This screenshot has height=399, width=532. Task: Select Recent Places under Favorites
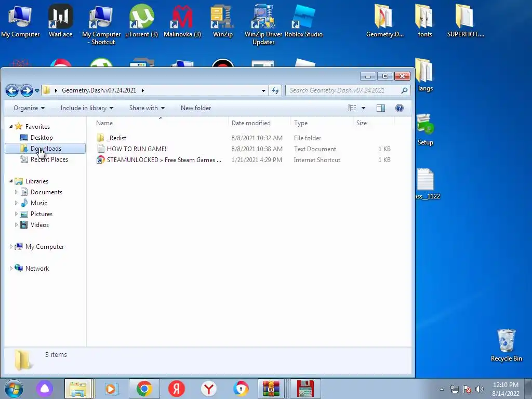pos(49,159)
